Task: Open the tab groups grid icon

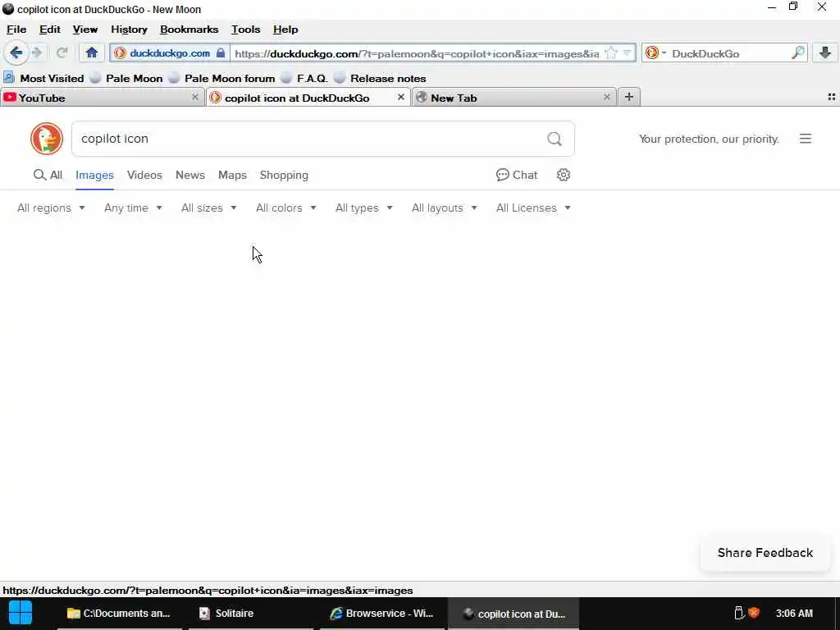Action: pos(832,97)
